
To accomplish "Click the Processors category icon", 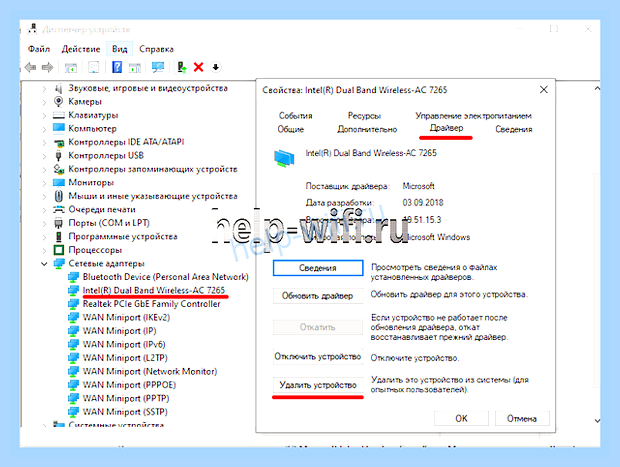I will coord(59,250).
